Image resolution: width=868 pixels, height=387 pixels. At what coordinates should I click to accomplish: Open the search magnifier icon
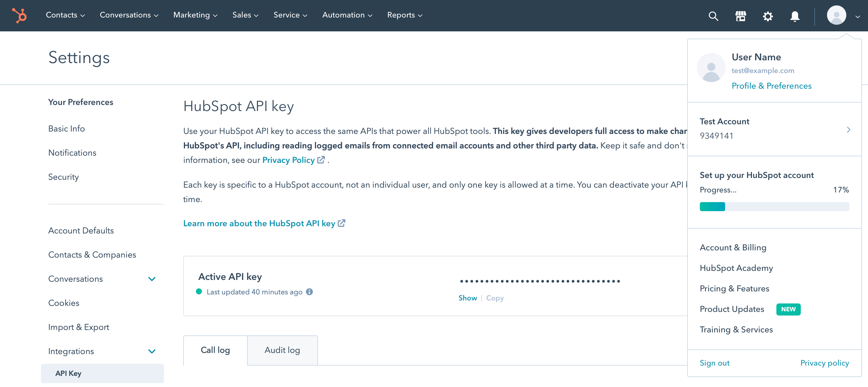[713, 16]
